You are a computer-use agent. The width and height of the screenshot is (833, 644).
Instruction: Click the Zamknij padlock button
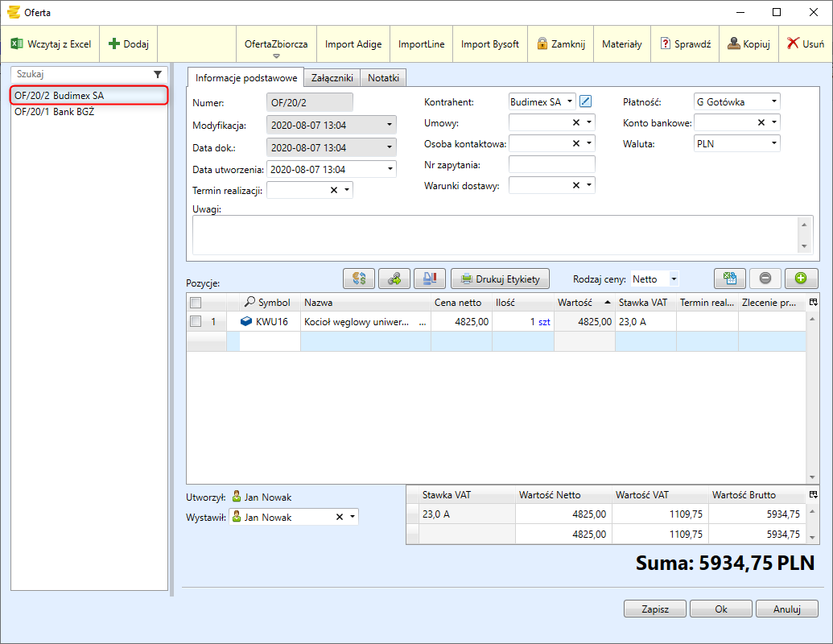[560, 44]
